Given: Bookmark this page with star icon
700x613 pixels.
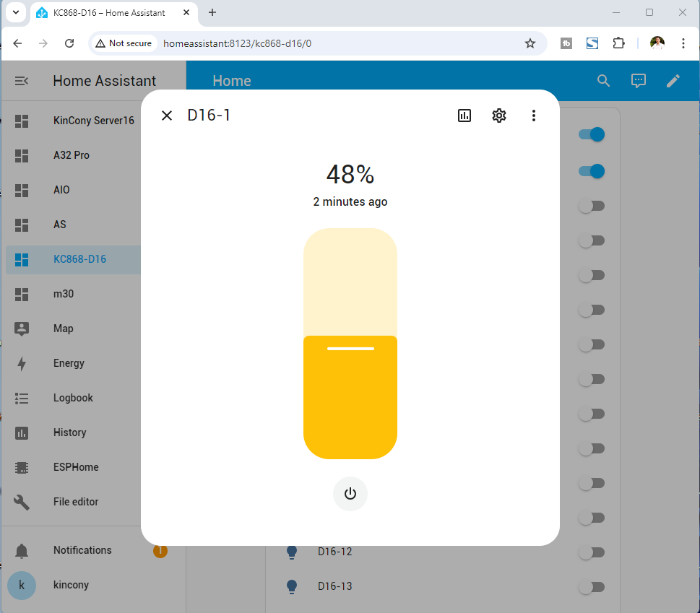Looking at the screenshot, I should click(530, 43).
